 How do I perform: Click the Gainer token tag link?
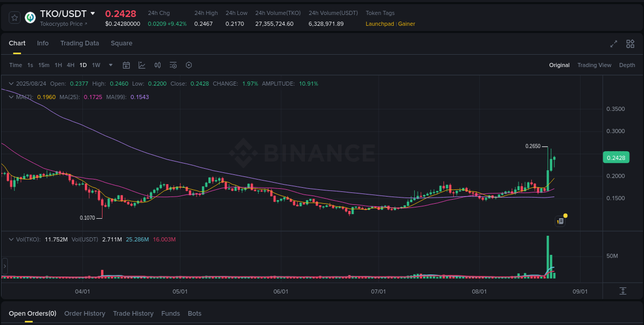(406, 24)
